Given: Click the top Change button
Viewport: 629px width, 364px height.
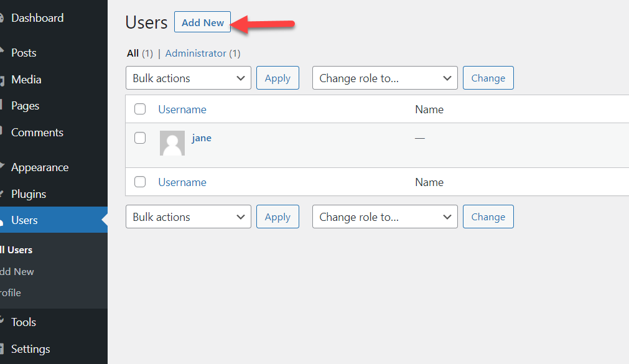Looking at the screenshot, I should (x=488, y=78).
